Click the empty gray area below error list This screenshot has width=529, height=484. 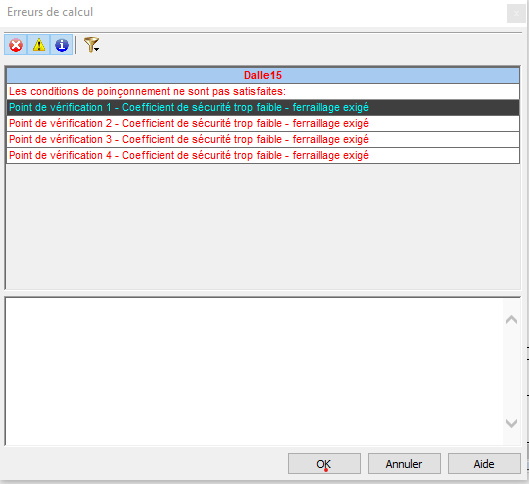[x=263, y=226]
